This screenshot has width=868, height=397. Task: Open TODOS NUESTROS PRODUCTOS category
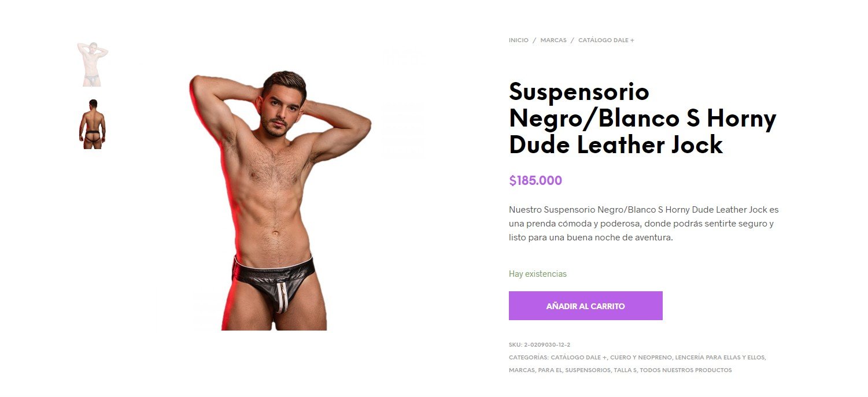click(686, 370)
